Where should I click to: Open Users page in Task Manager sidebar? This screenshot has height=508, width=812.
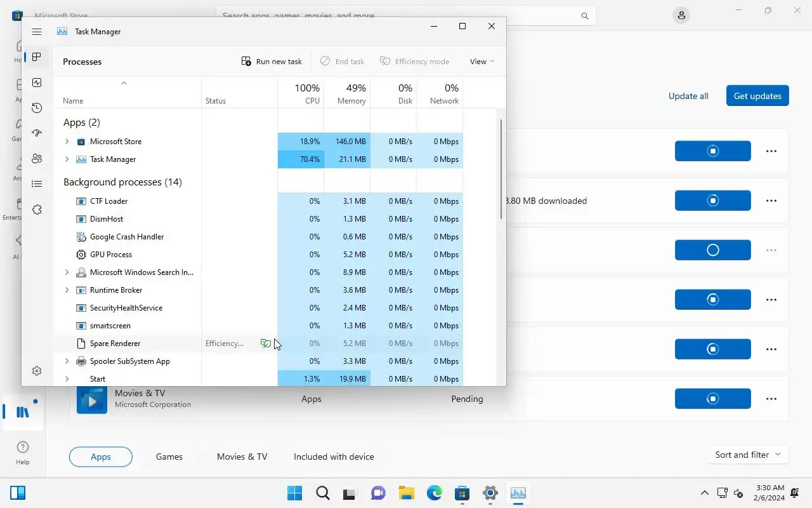pyautogui.click(x=37, y=159)
